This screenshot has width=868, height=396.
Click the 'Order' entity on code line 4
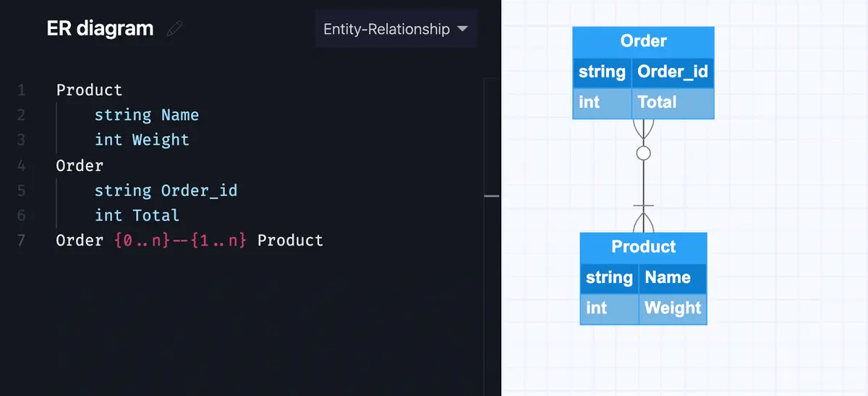80,166
